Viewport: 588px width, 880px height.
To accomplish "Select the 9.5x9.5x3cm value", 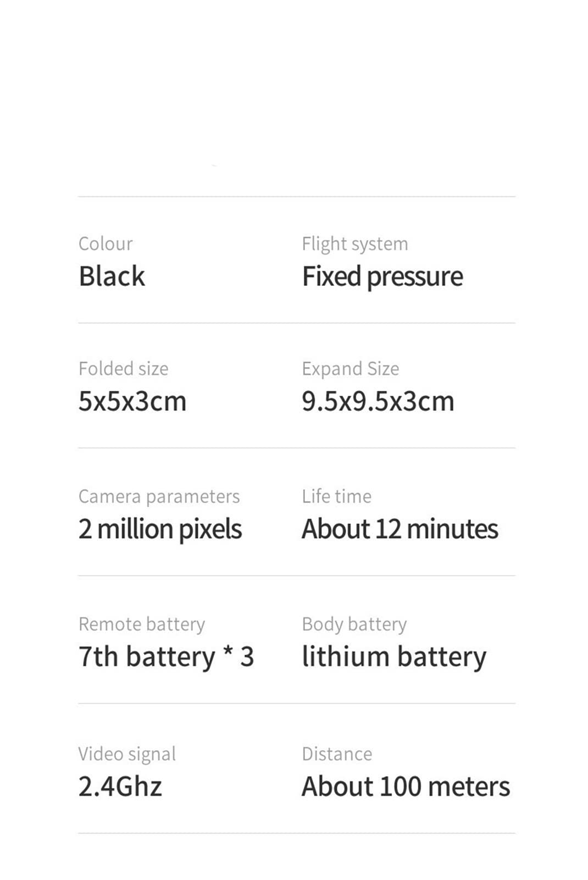I will pyautogui.click(x=378, y=401).
